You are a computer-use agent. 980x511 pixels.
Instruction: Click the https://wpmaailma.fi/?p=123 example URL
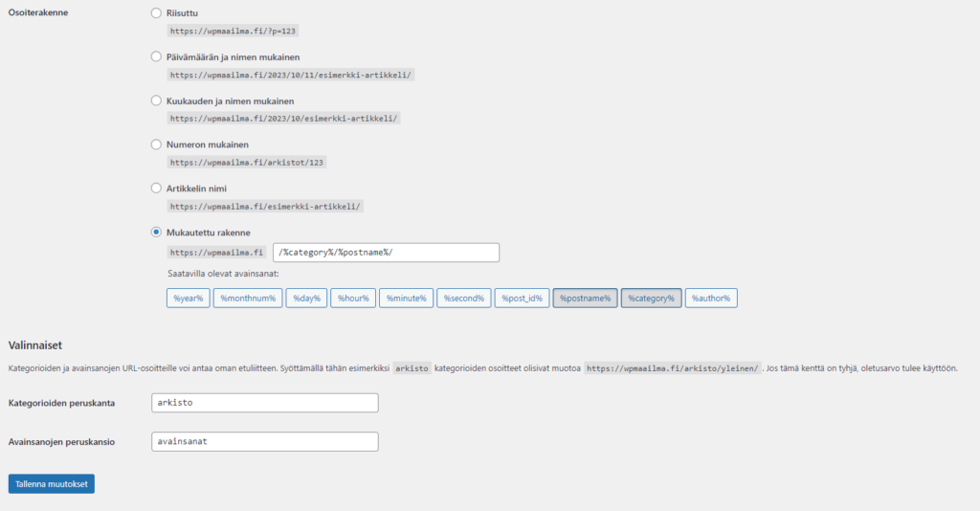[233, 31]
